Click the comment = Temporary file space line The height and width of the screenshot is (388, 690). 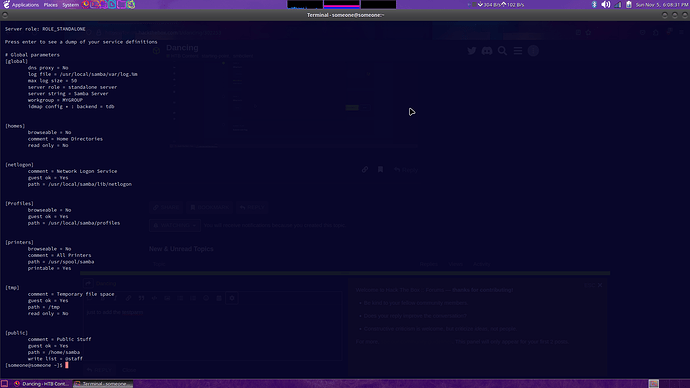pos(71,294)
